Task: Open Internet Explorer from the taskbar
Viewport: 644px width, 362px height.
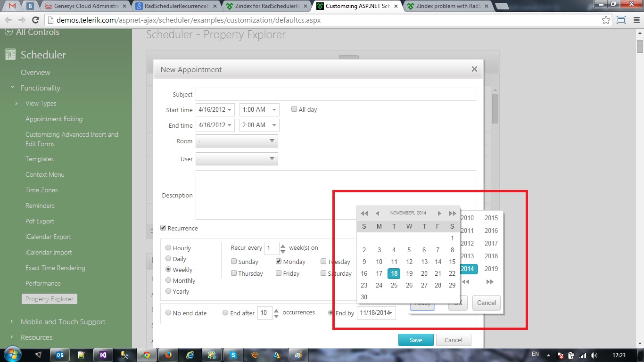Action: pyautogui.click(x=190, y=355)
